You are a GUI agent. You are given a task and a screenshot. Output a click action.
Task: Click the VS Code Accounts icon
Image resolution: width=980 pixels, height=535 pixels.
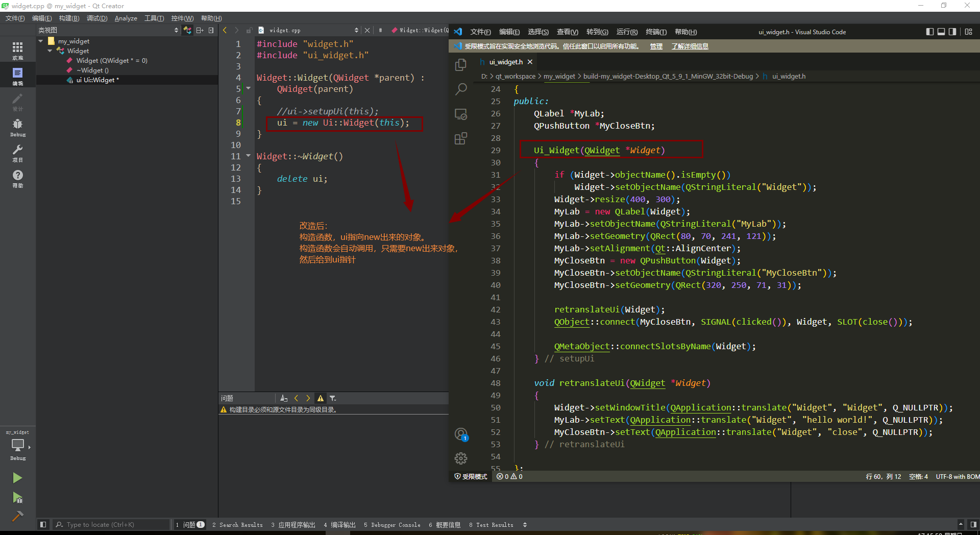[461, 434]
